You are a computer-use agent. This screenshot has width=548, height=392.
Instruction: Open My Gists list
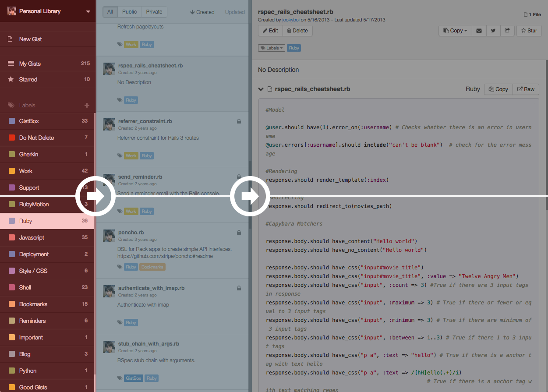pos(48,64)
